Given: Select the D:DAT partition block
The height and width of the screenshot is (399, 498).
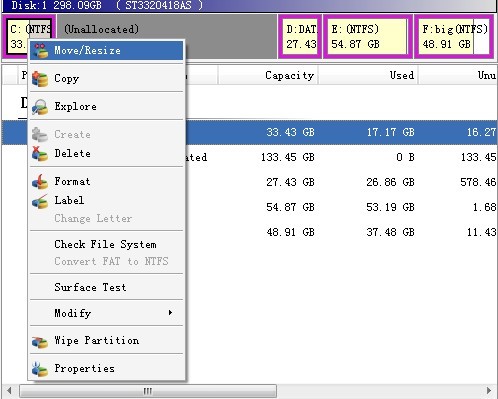Looking at the screenshot, I should point(300,36).
